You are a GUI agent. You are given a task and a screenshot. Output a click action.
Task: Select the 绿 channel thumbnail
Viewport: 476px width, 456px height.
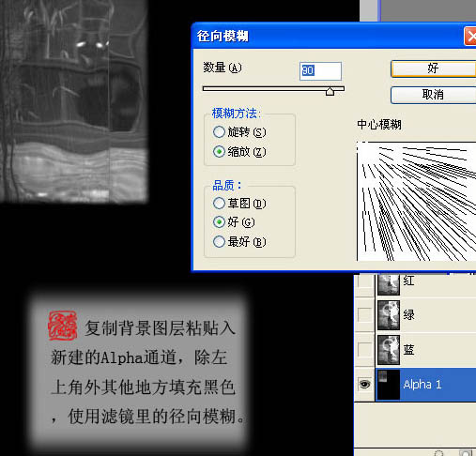pos(389,315)
